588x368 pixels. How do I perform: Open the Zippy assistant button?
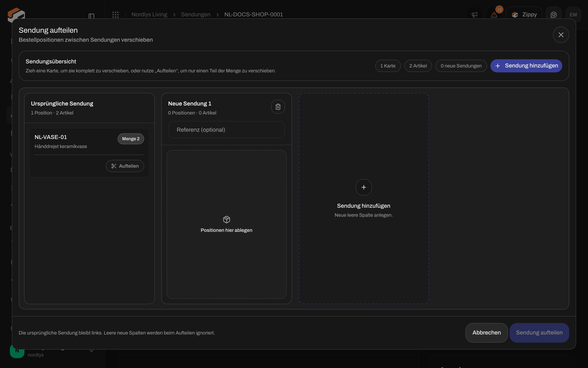click(524, 15)
